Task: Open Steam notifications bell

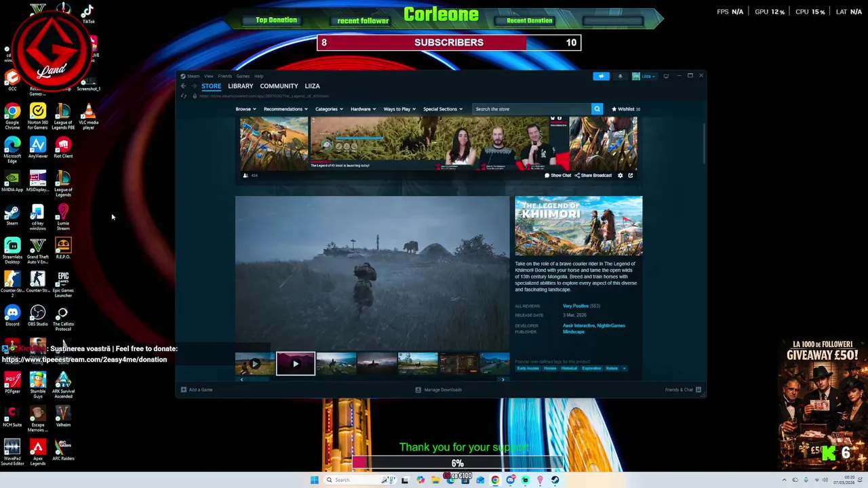Action: tap(620, 76)
